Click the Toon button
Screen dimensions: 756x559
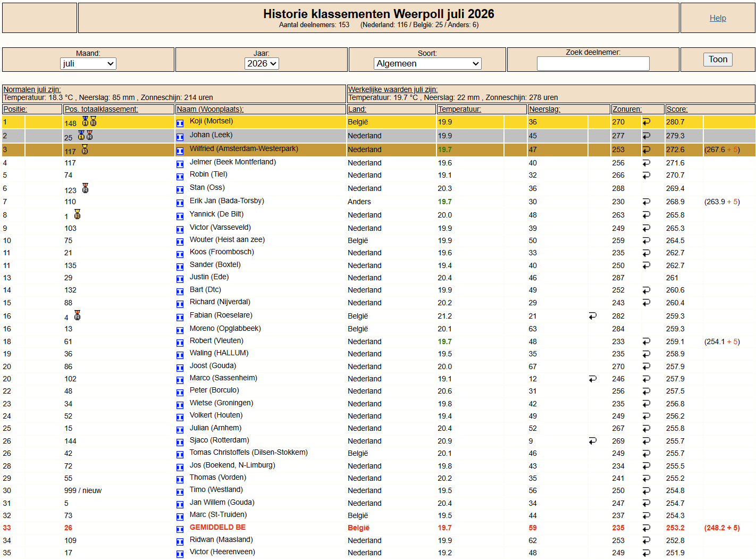718,59
